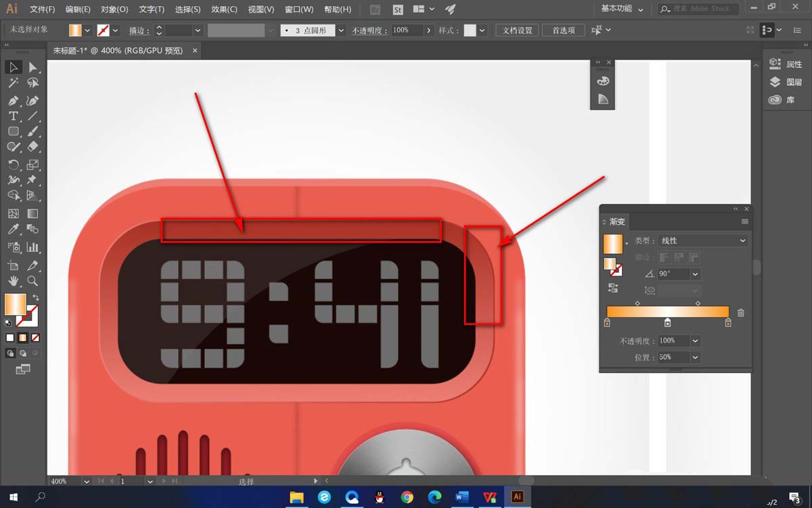Select the Type tool
The image size is (812, 508).
(x=13, y=116)
